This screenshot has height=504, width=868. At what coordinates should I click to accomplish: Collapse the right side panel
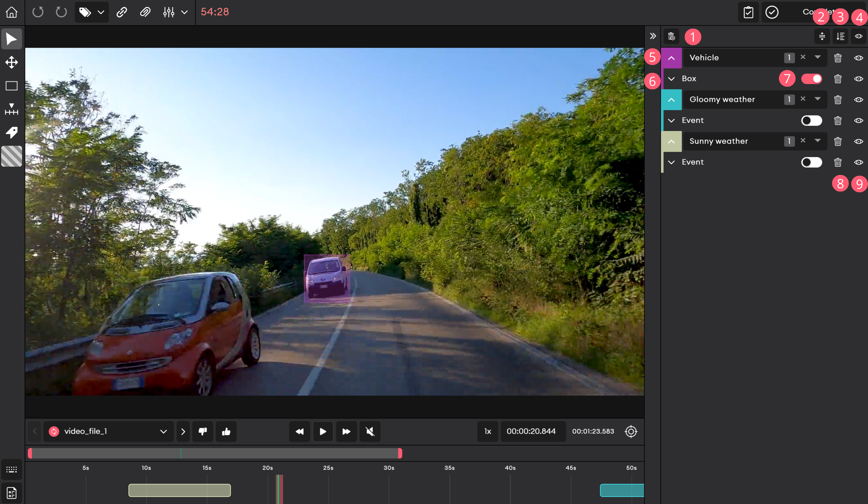(x=653, y=36)
